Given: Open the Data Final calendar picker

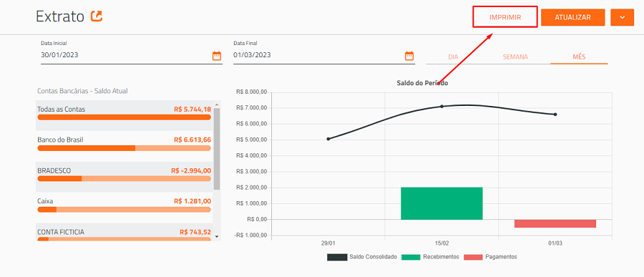Looking at the screenshot, I should [409, 56].
